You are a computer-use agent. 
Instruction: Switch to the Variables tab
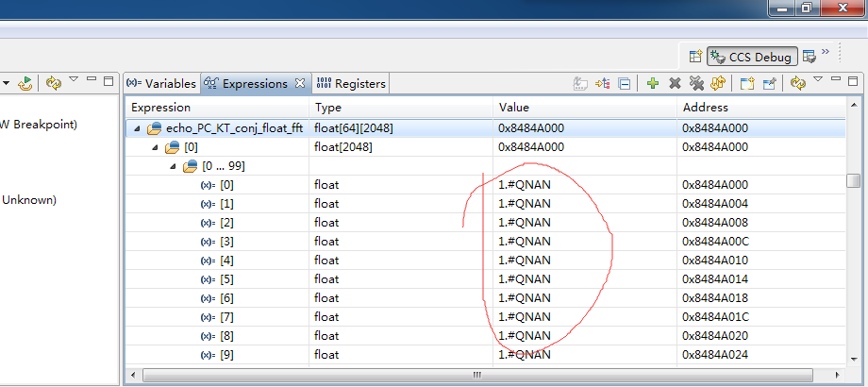[x=161, y=83]
